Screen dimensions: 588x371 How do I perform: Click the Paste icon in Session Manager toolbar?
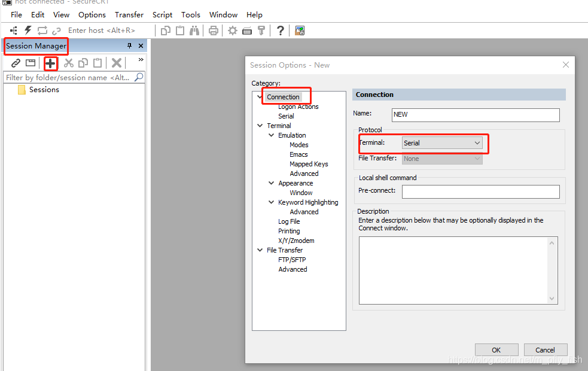tap(98, 63)
